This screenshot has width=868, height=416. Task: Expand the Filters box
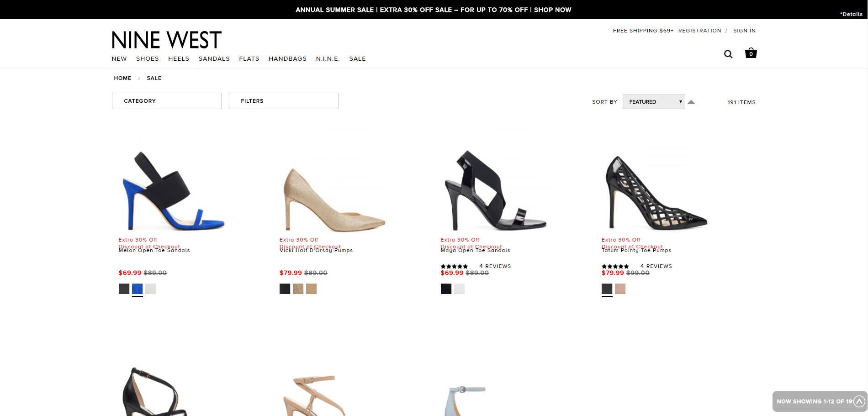[x=284, y=101]
